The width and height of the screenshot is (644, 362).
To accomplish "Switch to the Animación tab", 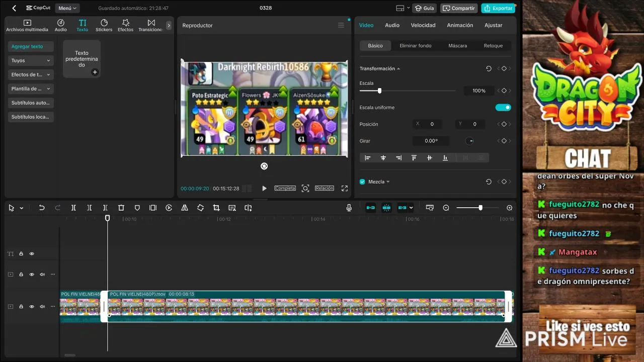I will pyautogui.click(x=460, y=25).
